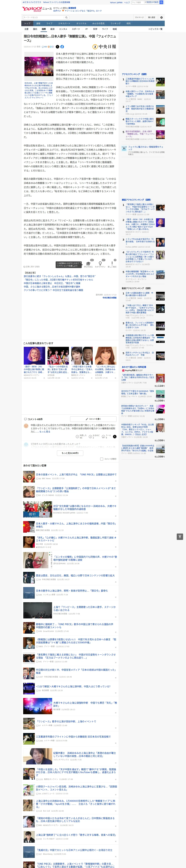This screenshot has height=868, width=186.
Task: Select the ライブ tab in main navigation
Action: (x=49, y=24)
